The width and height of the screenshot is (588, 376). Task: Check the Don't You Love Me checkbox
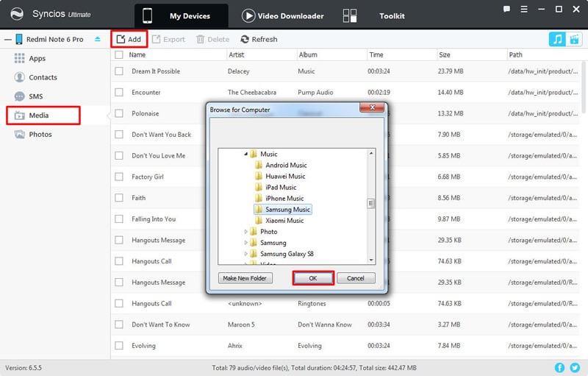[x=119, y=155]
